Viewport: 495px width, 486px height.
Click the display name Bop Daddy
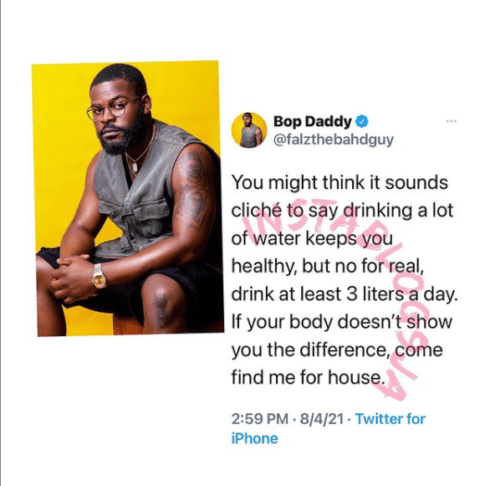click(x=312, y=121)
